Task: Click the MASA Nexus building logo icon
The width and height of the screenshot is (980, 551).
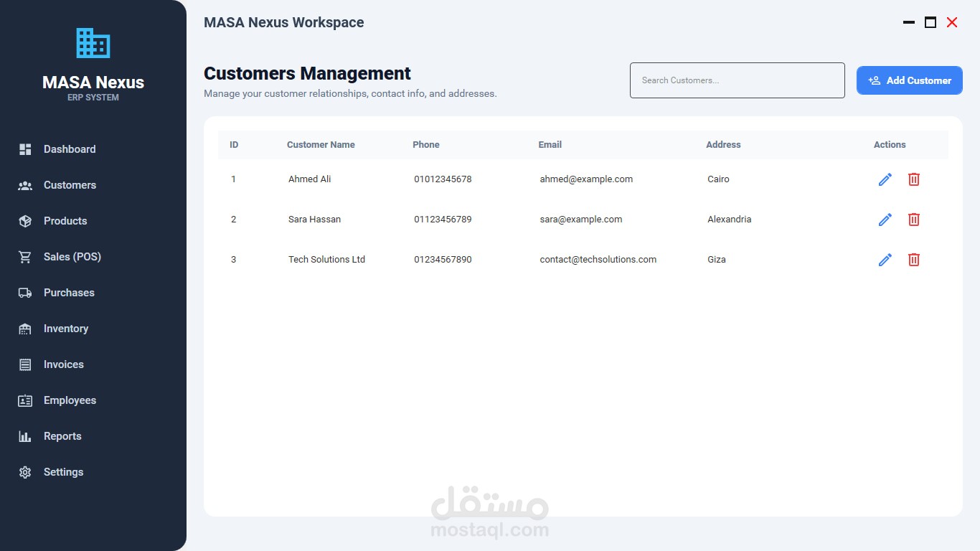Action: tap(93, 43)
